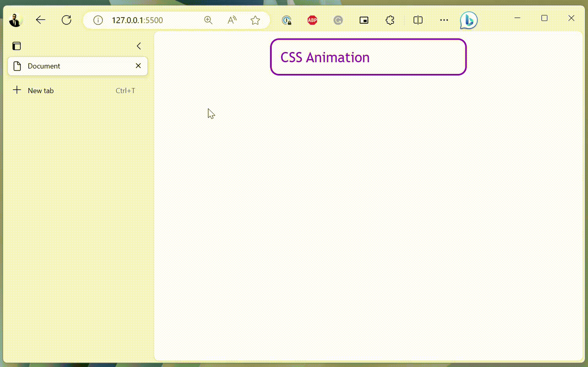The width and height of the screenshot is (588, 367).
Task: Select the Document tab
Action: [77, 66]
